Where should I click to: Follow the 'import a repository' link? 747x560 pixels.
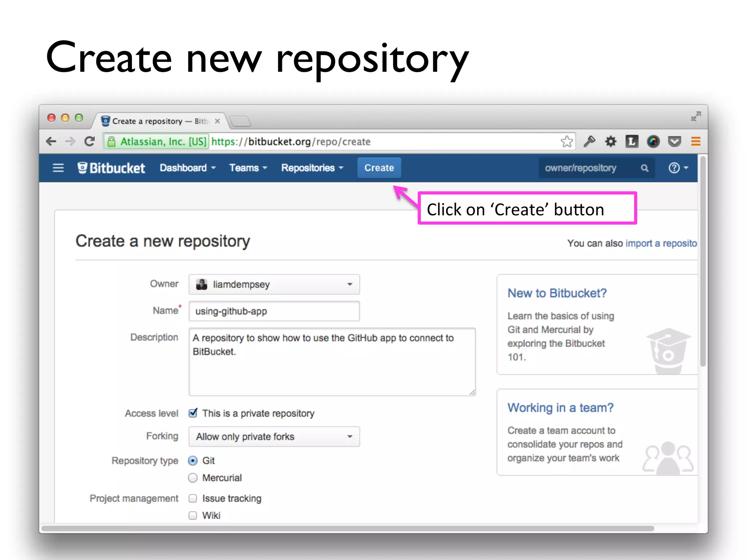coord(661,243)
